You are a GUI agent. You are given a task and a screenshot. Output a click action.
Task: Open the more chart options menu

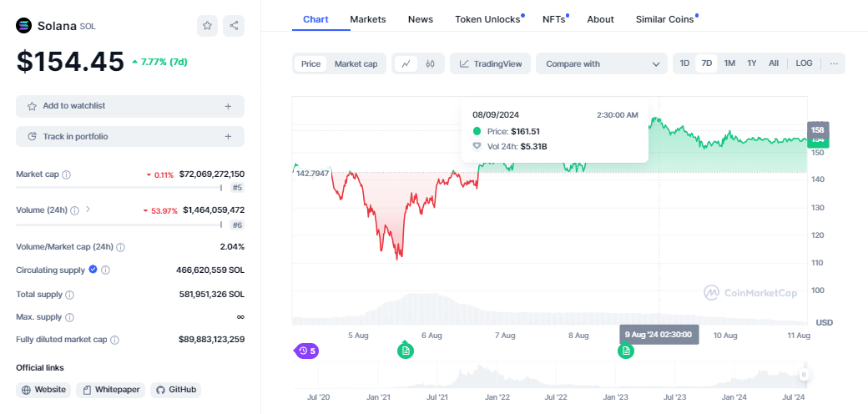[x=835, y=63]
